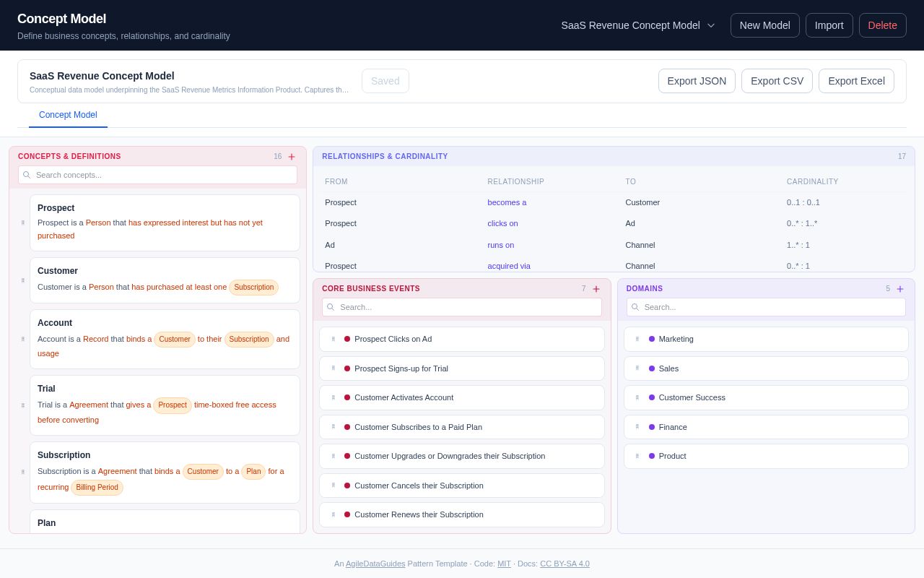
Task: Click drag handle for Customer Activates Account
Action: [334, 397]
